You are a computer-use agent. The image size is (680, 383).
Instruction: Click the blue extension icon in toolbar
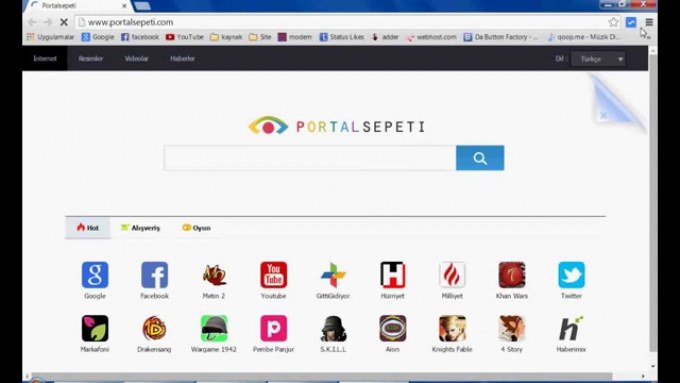[x=631, y=22]
